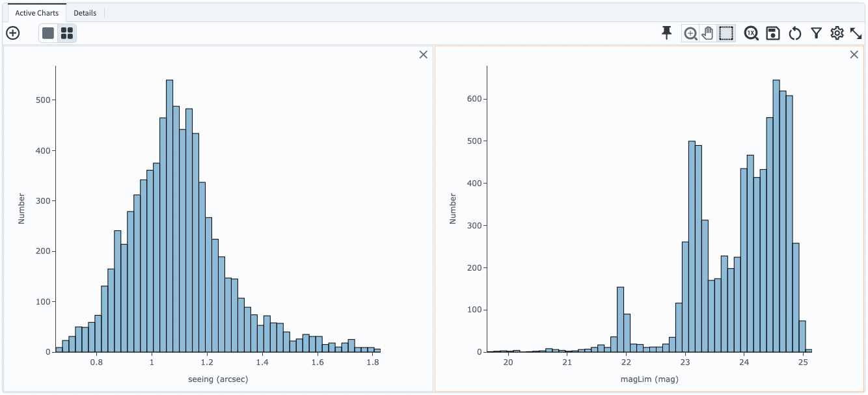Switch to grid view layout

pos(67,33)
